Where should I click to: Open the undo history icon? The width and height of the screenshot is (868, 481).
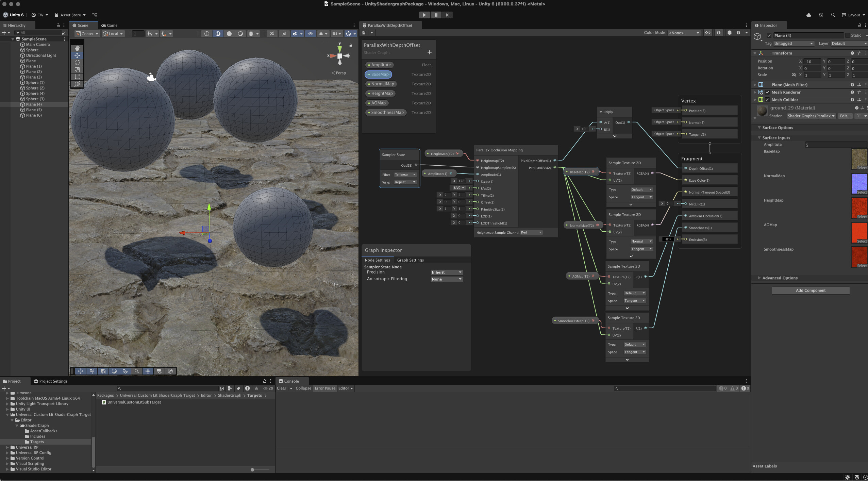pyautogui.click(x=821, y=15)
